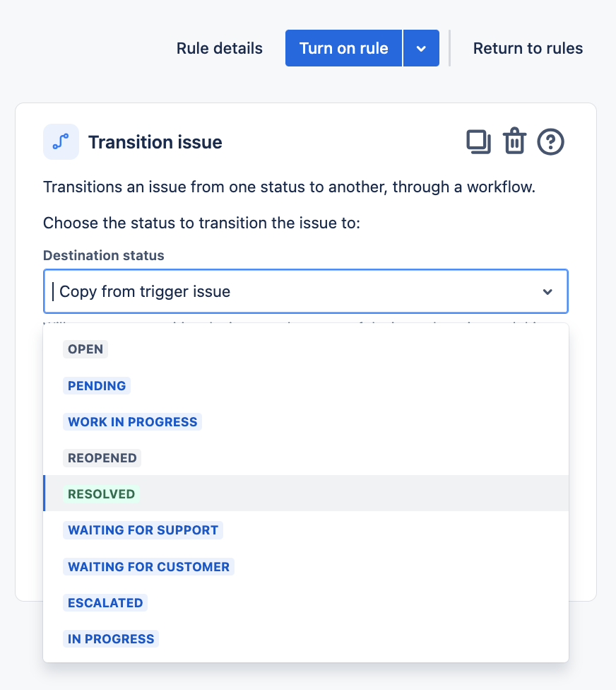The width and height of the screenshot is (616, 690).
Task: Click the Return to rules link
Action: (x=528, y=48)
